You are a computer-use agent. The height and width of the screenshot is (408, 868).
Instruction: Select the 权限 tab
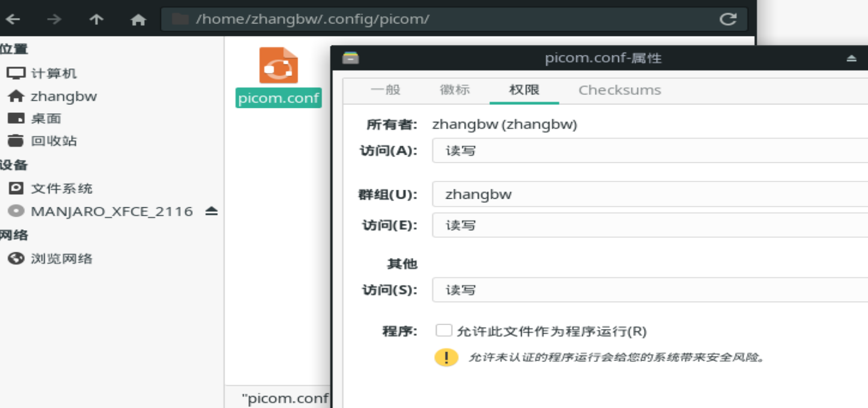pyautogui.click(x=524, y=90)
